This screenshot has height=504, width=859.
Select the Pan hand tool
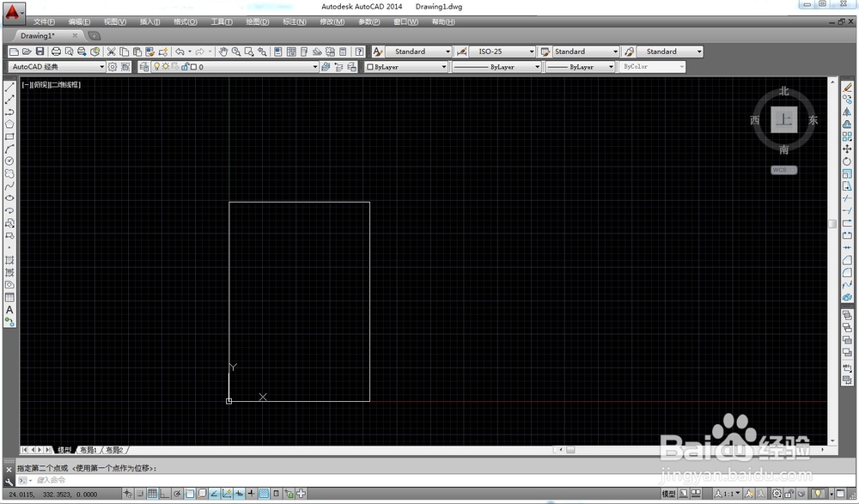tap(223, 52)
